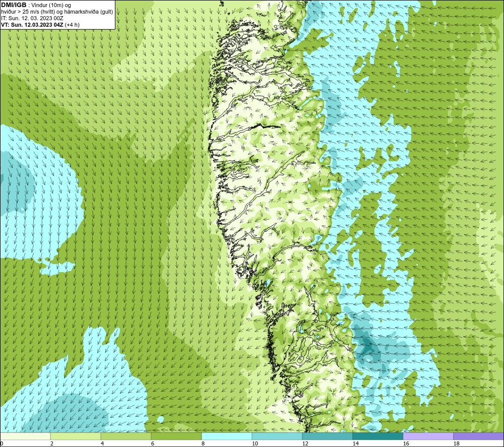
Task: Click the scale label '12'
Action: (x=305, y=443)
